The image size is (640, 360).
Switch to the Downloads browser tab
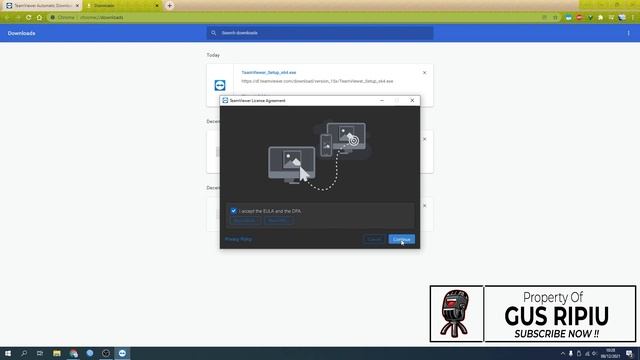[x=122, y=6]
